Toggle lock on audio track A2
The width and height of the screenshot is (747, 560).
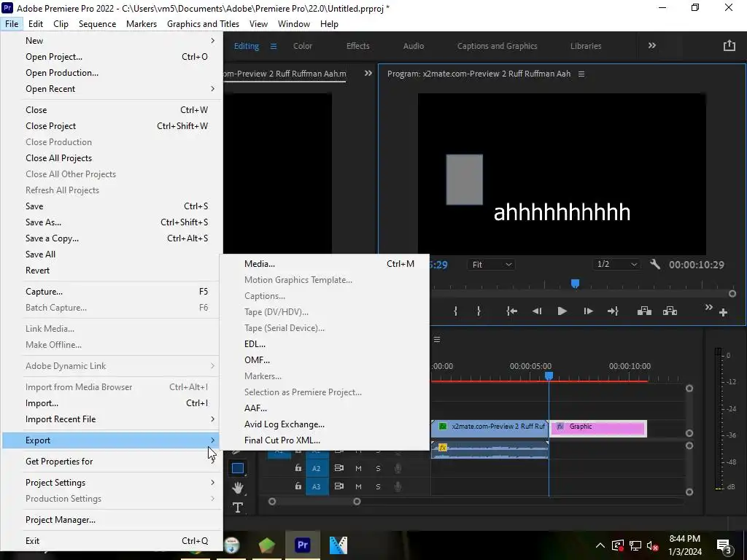(298, 468)
